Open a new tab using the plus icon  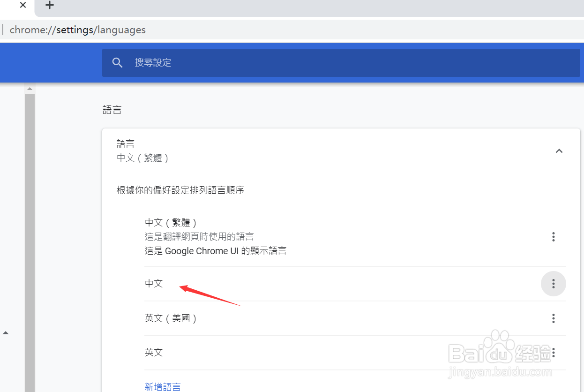pos(49,6)
